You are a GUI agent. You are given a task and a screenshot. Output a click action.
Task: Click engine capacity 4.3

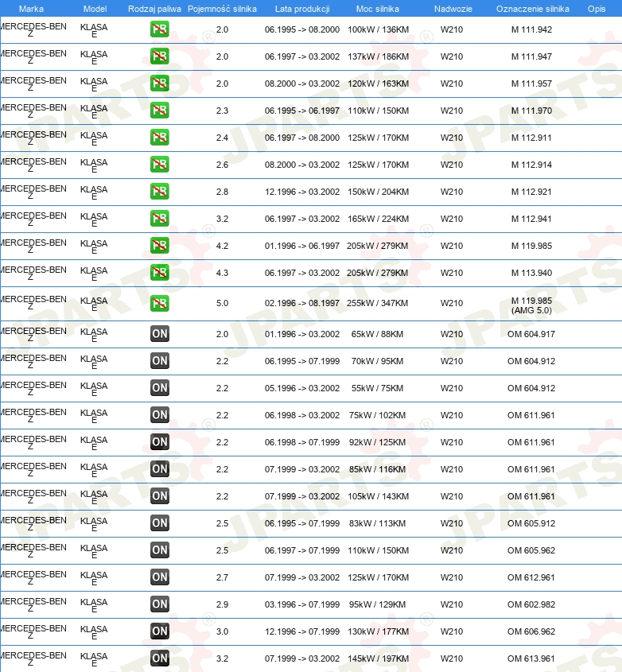click(222, 273)
